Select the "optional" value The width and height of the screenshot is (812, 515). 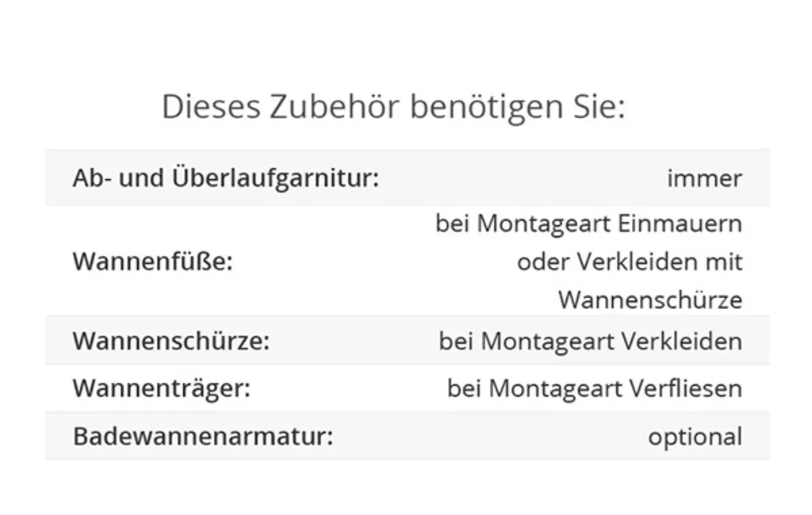point(695,437)
